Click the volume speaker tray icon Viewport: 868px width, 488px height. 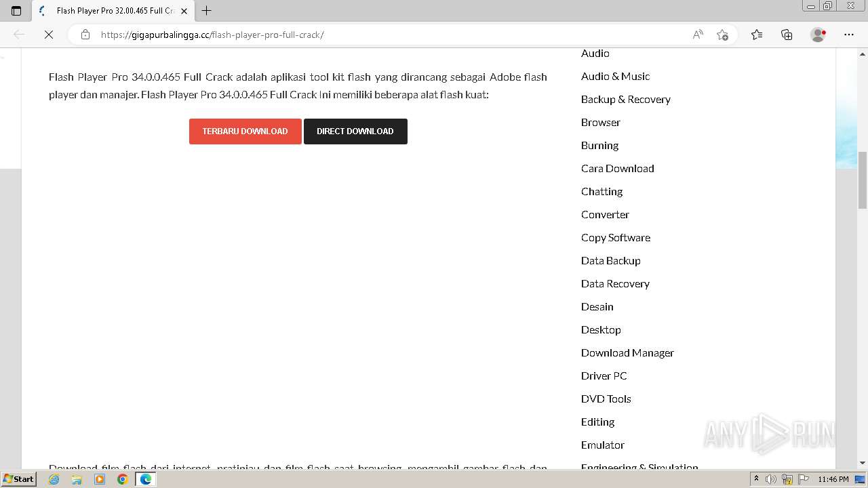771,479
